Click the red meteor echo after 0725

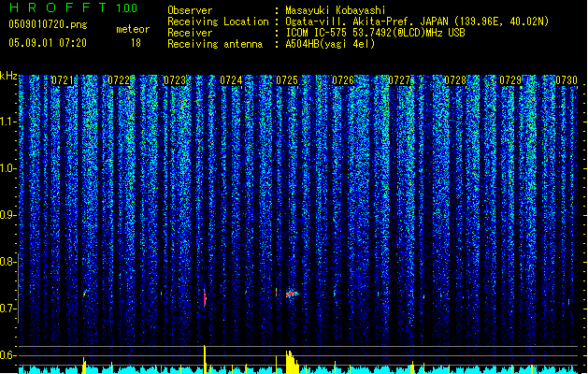(x=292, y=294)
